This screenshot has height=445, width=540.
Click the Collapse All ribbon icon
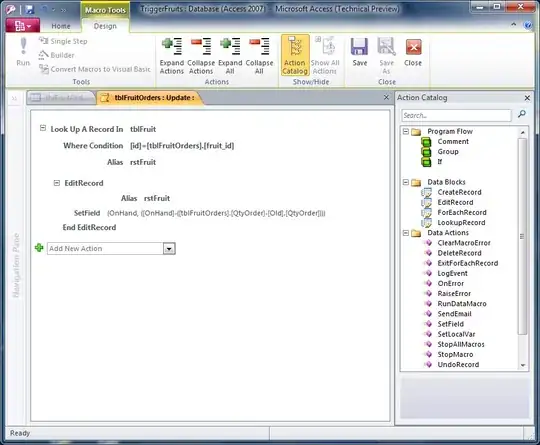(x=259, y=46)
